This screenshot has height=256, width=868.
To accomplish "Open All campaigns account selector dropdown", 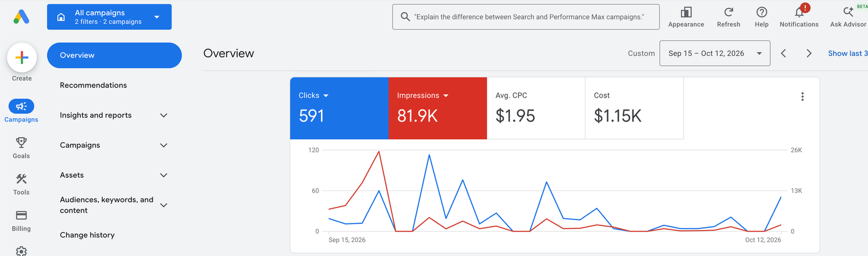I will click(109, 17).
